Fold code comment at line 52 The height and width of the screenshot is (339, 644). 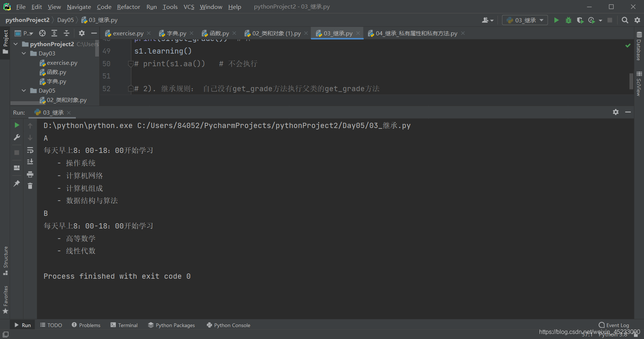coord(131,89)
